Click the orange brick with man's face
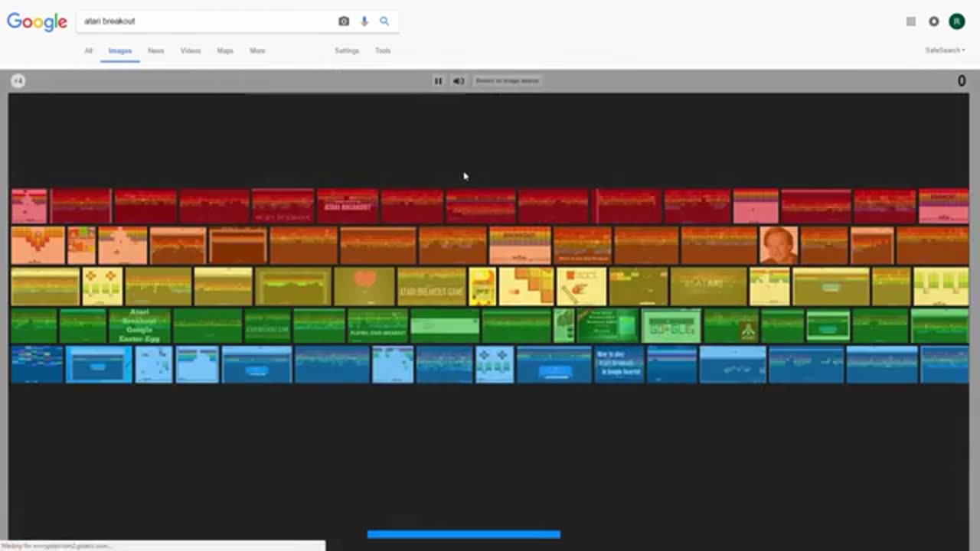 [779, 246]
